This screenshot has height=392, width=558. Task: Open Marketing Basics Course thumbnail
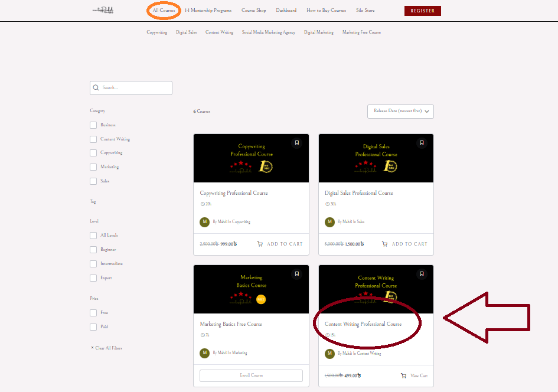click(251, 289)
